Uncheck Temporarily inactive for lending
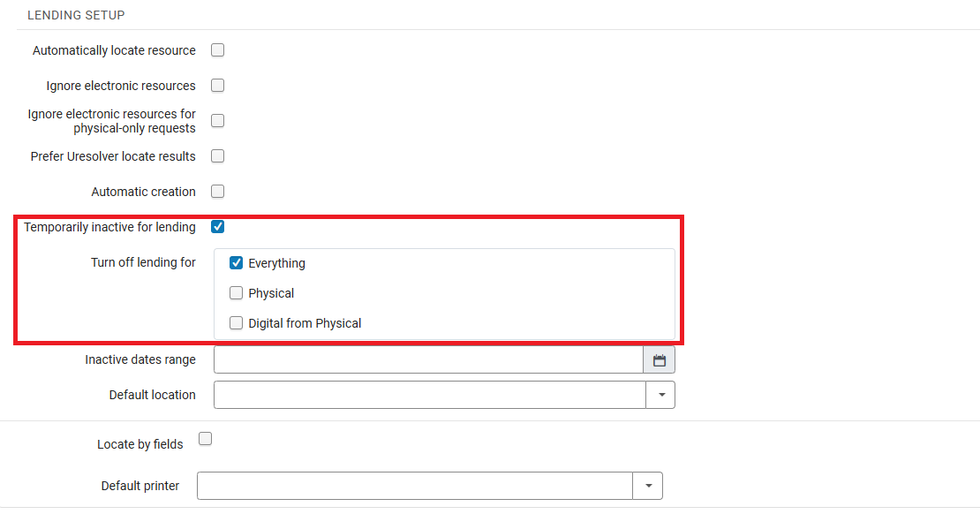This screenshot has height=514, width=980. 218,227
